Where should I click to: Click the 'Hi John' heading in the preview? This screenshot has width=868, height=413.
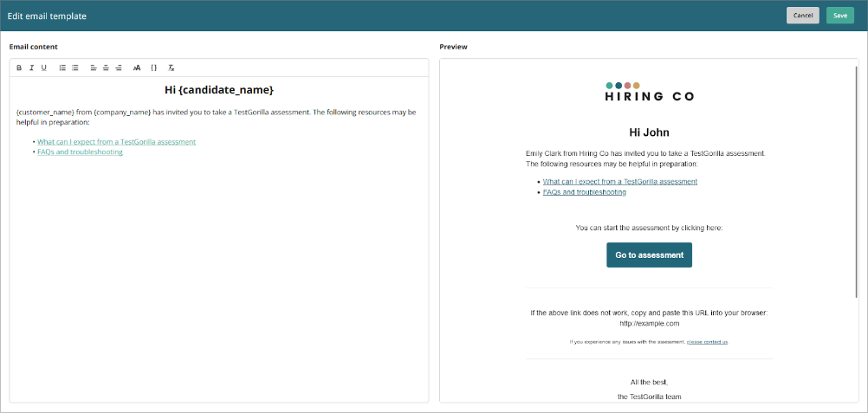tap(650, 132)
